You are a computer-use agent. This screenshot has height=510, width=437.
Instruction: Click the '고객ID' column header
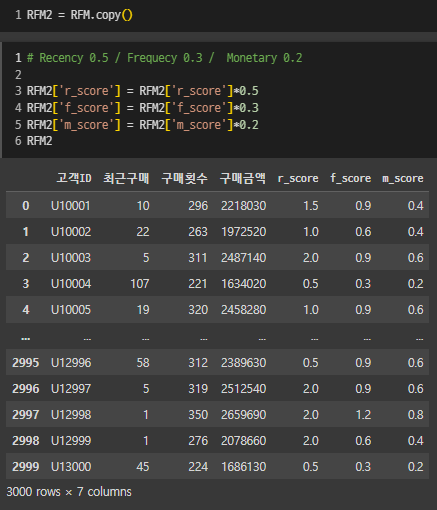point(74,178)
